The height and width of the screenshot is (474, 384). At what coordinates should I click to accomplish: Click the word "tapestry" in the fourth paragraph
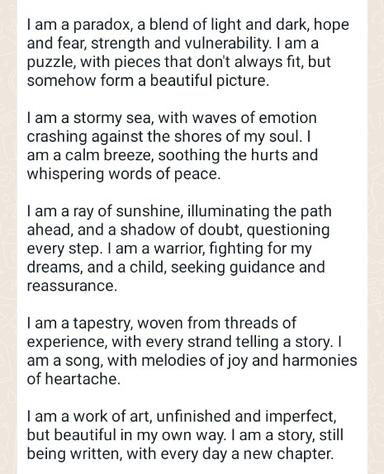point(103,323)
